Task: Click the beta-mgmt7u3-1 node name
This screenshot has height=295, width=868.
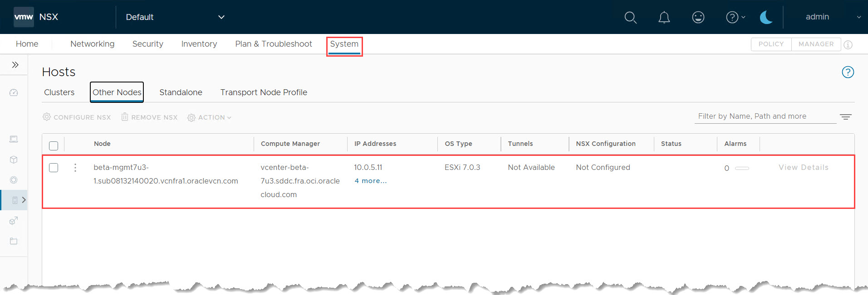Action: pos(166,174)
